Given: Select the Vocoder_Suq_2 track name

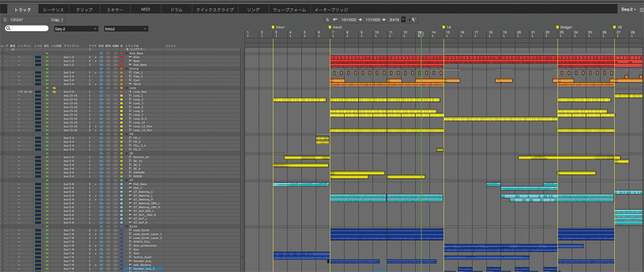Looking at the screenshot, I should [144, 269].
